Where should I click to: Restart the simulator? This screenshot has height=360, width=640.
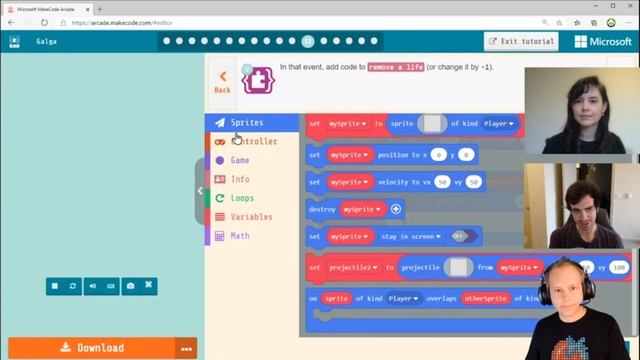pos(73,286)
